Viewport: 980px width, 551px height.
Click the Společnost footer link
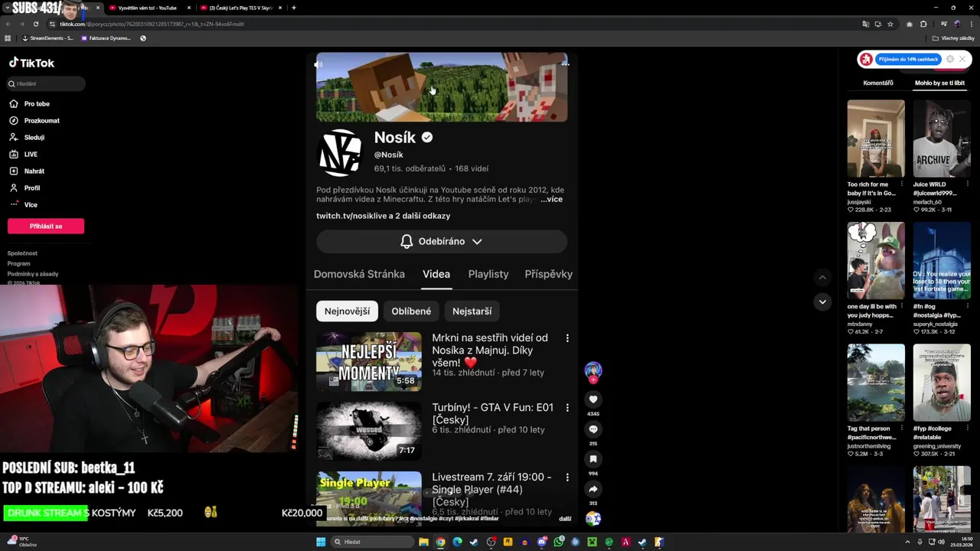tap(22, 253)
